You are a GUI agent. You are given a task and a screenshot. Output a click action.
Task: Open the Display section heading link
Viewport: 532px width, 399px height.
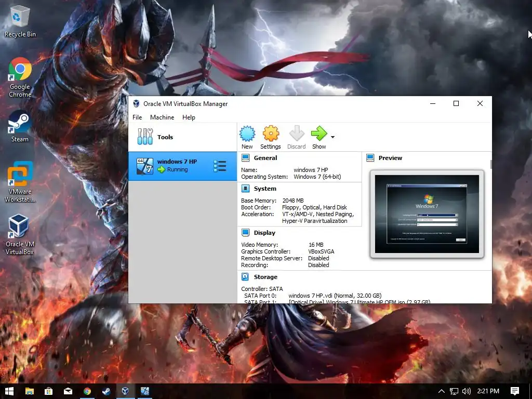click(264, 233)
